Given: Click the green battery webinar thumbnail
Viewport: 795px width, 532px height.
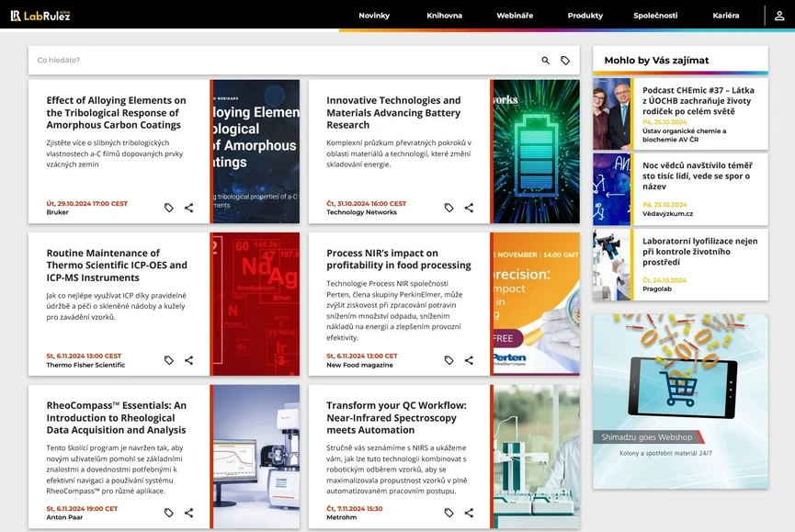Looking at the screenshot, I should coord(537,152).
